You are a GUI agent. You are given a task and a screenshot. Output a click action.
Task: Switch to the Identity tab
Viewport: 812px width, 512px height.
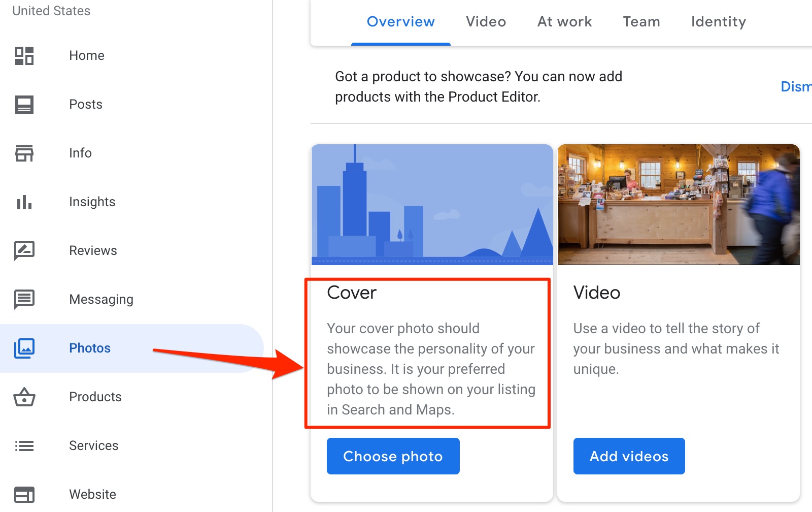click(x=719, y=22)
